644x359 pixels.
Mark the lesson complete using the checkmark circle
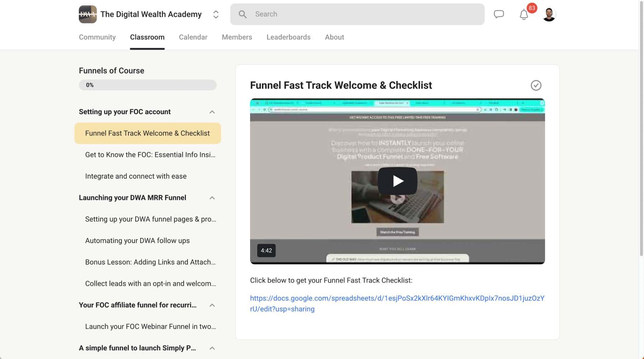536,85
